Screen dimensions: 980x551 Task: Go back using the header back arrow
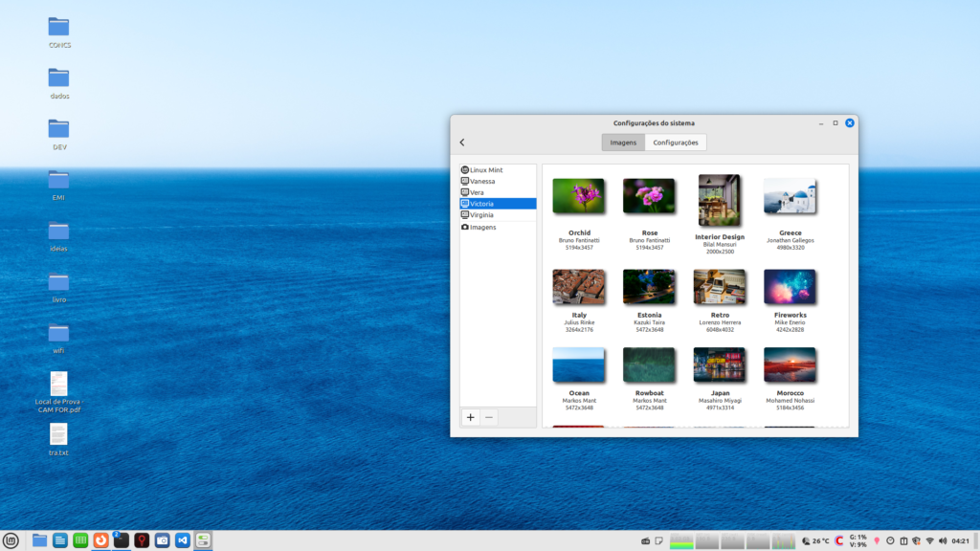[x=462, y=143]
